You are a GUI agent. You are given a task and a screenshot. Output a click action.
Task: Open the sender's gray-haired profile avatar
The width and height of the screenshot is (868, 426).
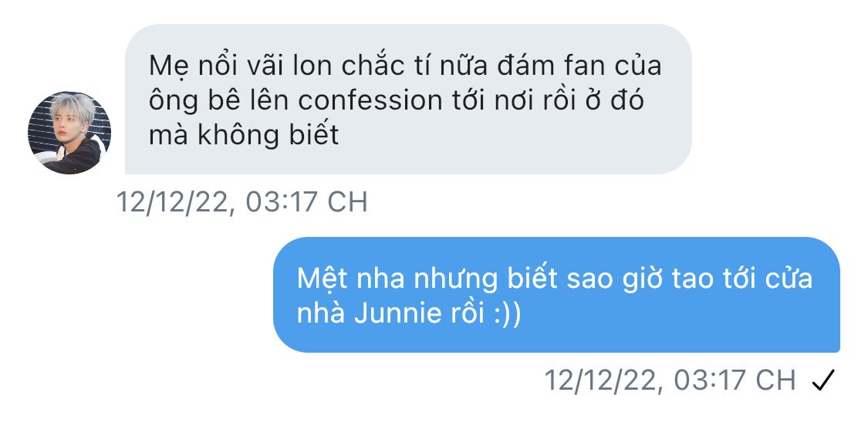(x=69, y=133)
